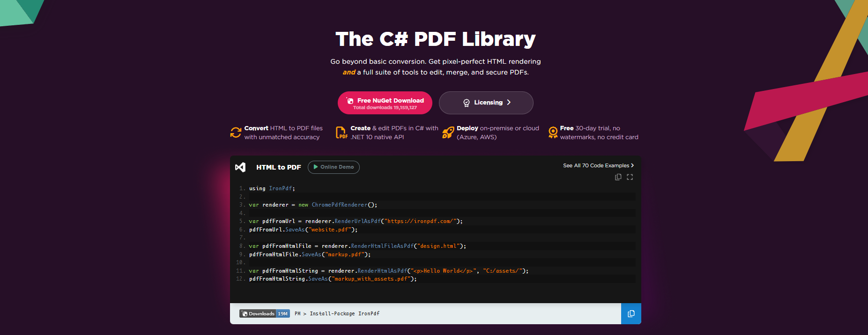The height and width of the screenshot is (335, 868).
Task: Open See All 70 Code Examples link
Action: point(598,165)
